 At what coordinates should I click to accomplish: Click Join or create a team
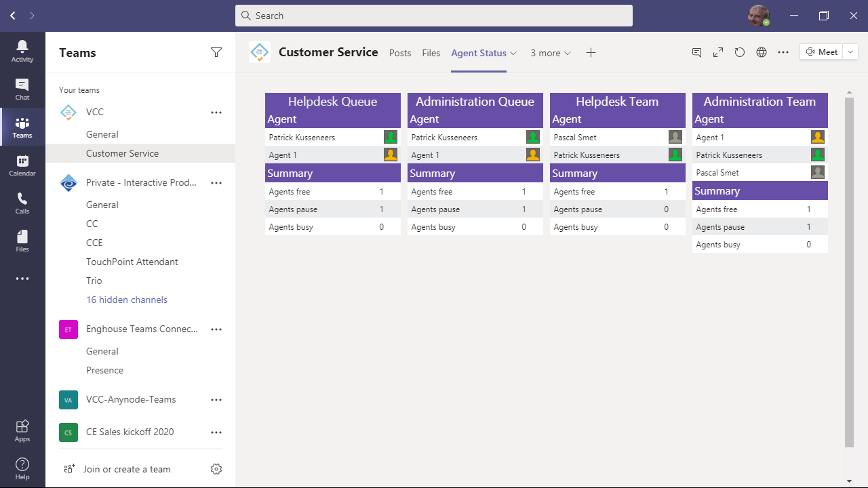coord(127,469)
